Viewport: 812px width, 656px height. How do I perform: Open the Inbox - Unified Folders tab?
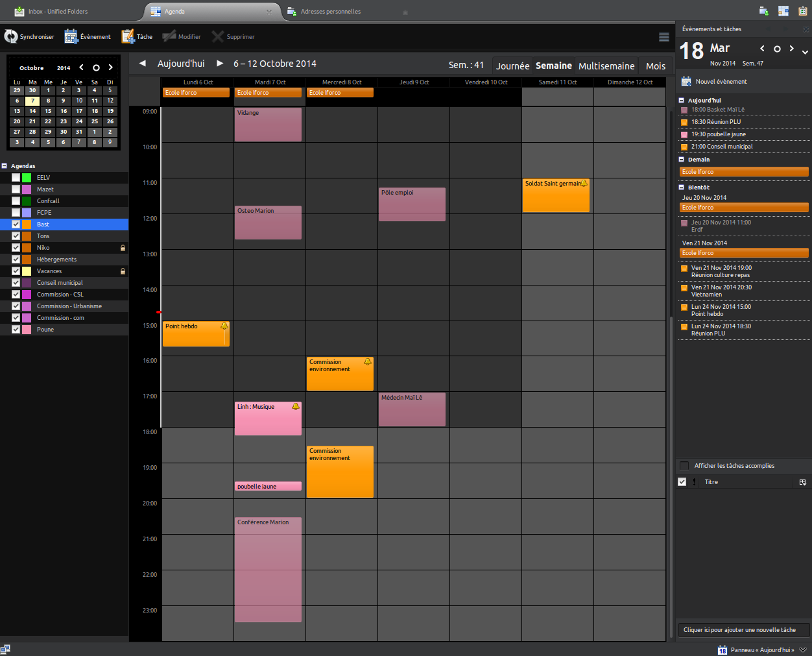(x=58, y=12)
